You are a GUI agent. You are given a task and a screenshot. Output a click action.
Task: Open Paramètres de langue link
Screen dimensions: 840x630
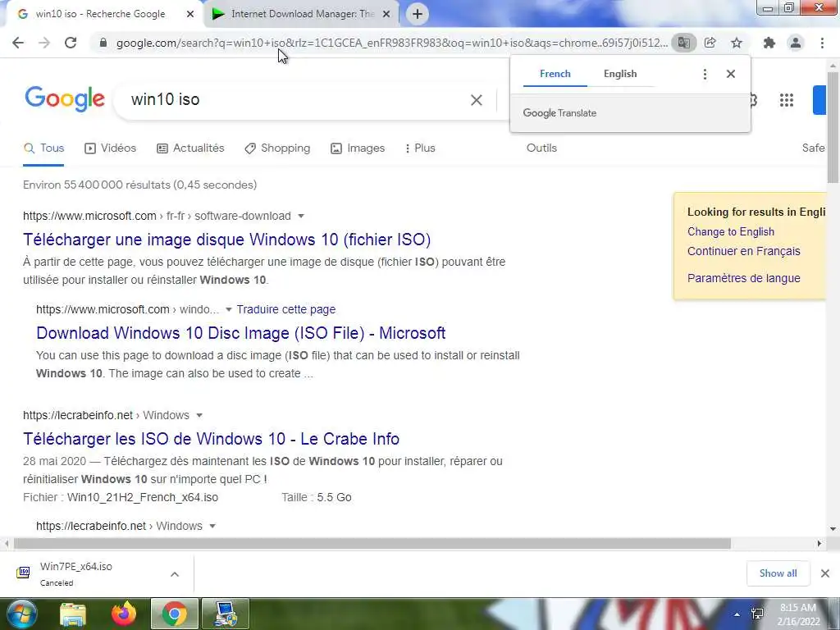click(x=743, y=279)
